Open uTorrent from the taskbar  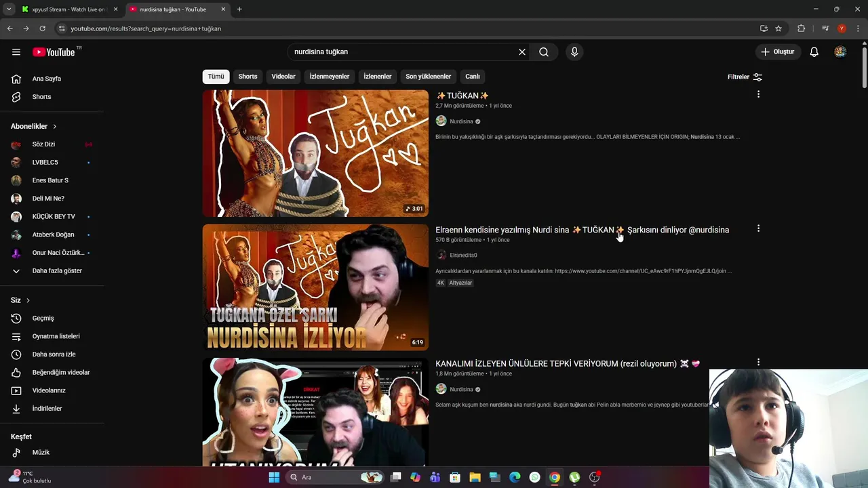point(574,477)
